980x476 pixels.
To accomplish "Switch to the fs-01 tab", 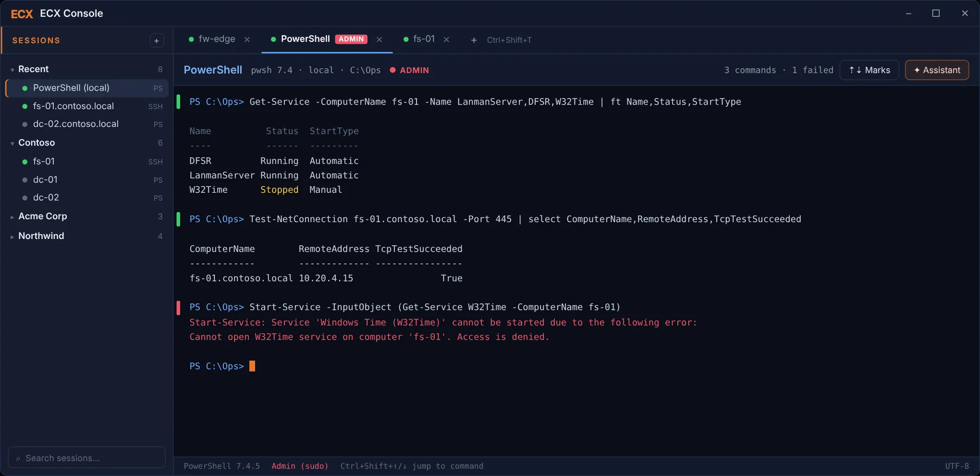I will coord(423,39).
